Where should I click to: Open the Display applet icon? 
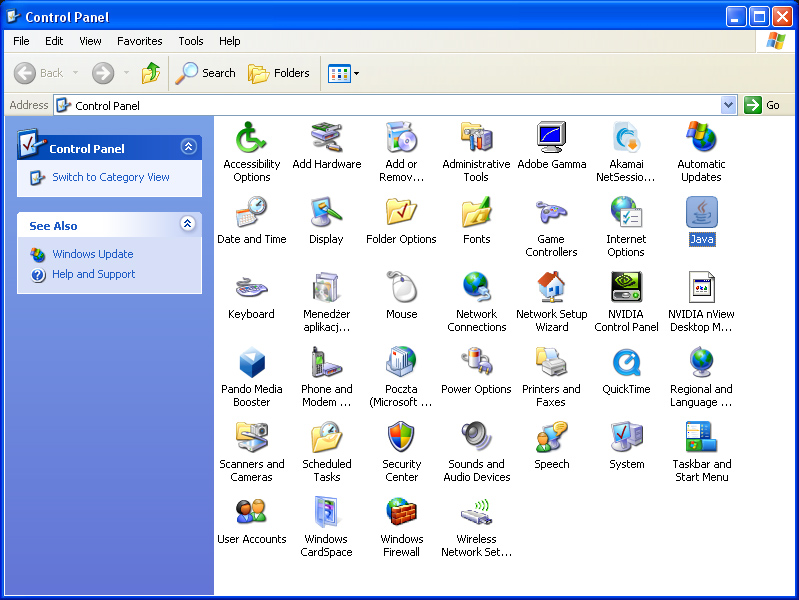(326, 213)
